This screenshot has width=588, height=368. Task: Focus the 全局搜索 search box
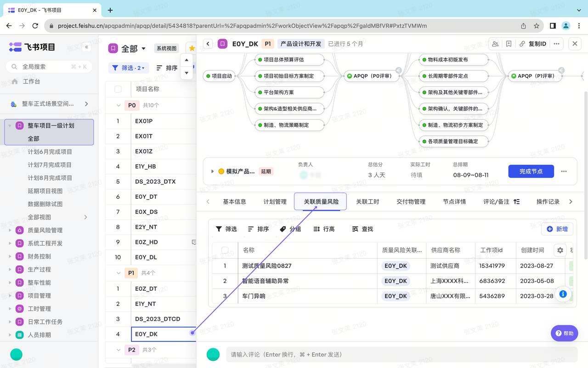pos(49,67)
